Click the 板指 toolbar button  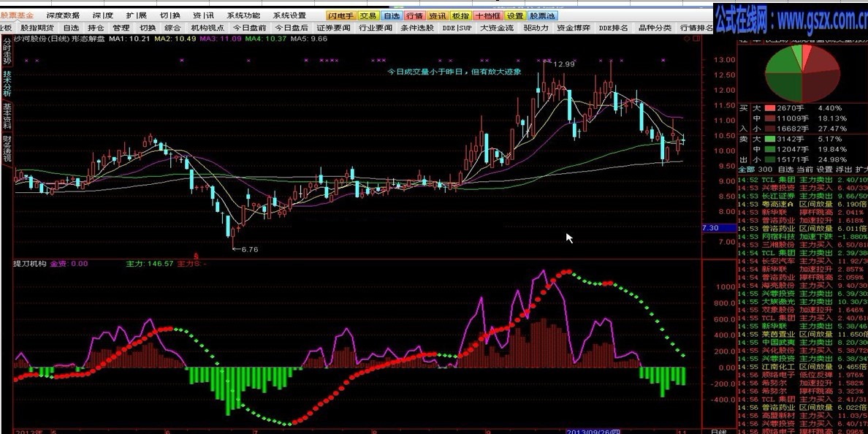(460, 16)
